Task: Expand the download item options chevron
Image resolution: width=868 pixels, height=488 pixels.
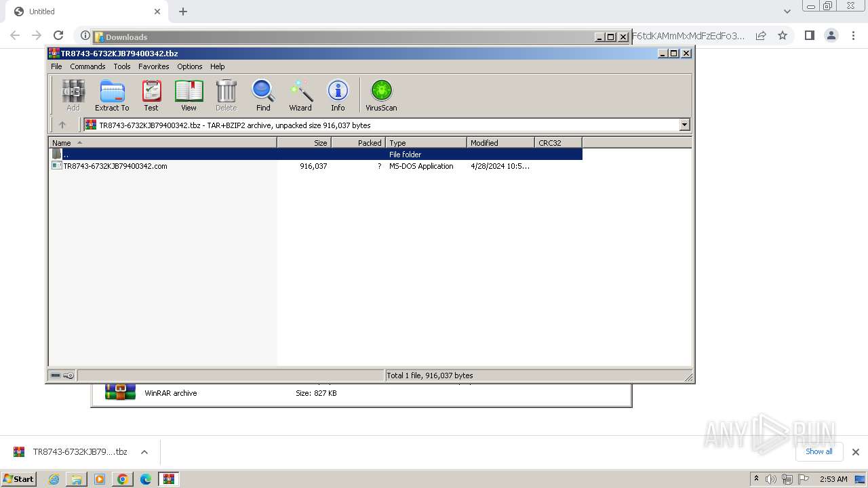Action: (x=144, y=452)
